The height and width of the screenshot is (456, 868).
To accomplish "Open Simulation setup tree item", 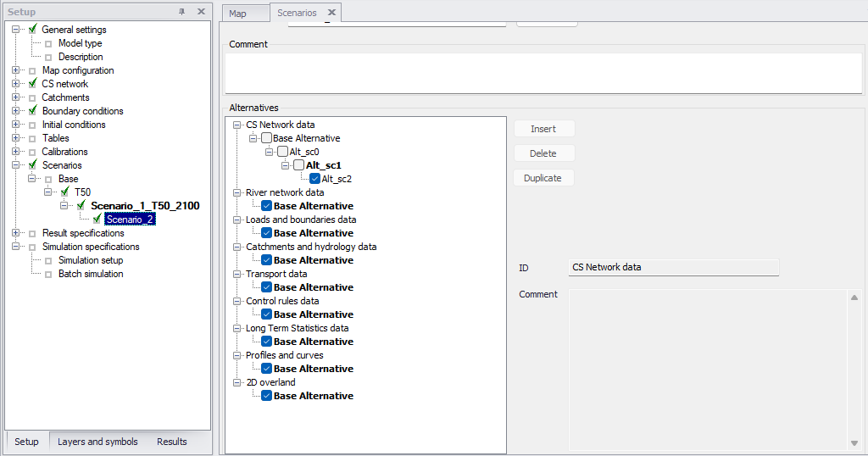I will pyautogui.click(x=91, y=260).
